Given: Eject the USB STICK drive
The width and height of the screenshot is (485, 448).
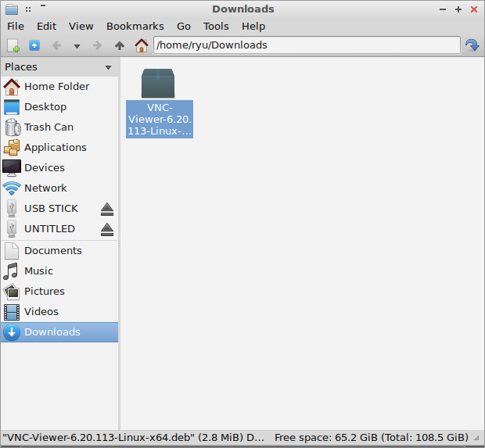Looking at the screenshot, I should coord(107,210).
